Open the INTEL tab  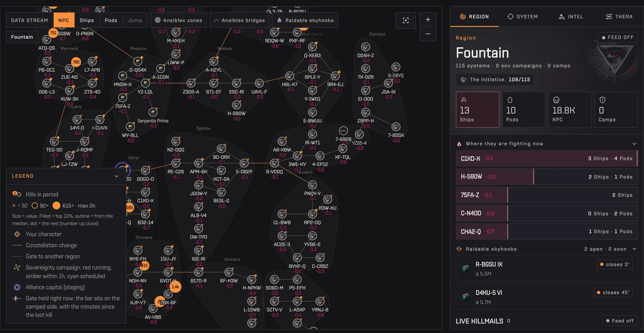tap(571, 16)
